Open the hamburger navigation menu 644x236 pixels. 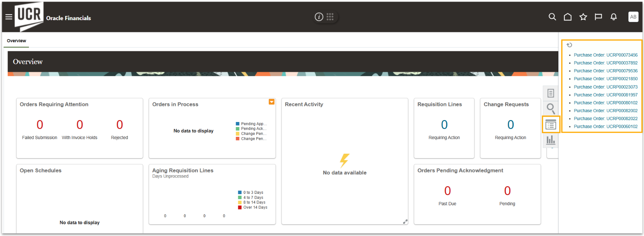(x=9, y=17)
